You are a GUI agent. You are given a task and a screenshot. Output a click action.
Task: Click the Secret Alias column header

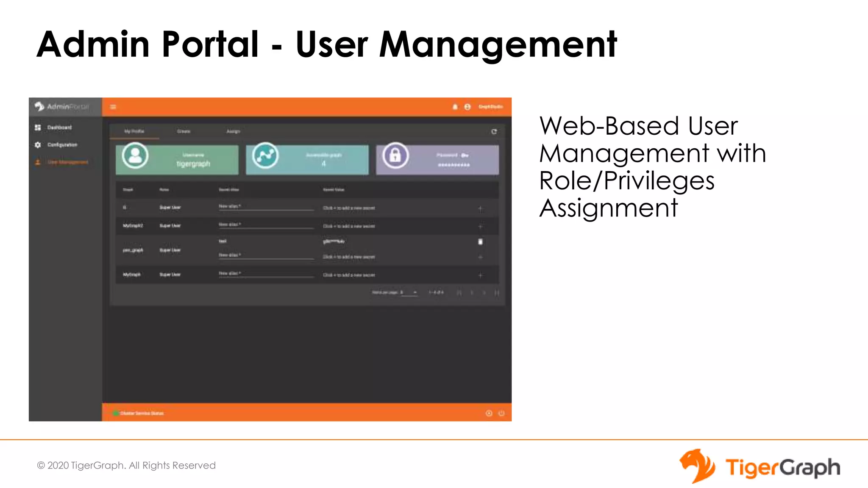229,190
